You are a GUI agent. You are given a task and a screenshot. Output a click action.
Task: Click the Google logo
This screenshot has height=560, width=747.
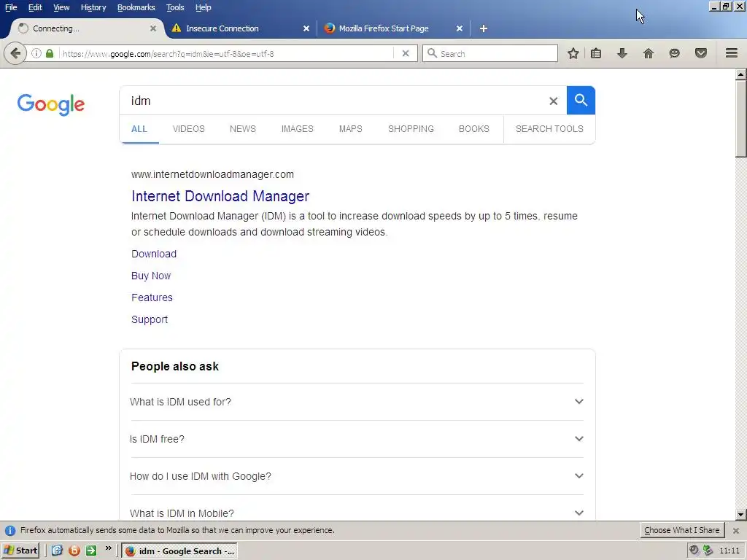coord(51,104)
